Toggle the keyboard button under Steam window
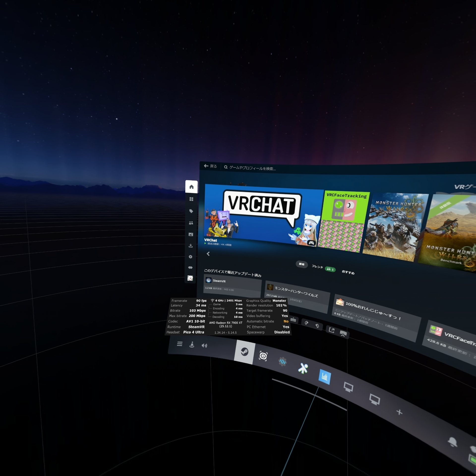The image size is (476, 476). pyautogui.click(x=293, y=320)
